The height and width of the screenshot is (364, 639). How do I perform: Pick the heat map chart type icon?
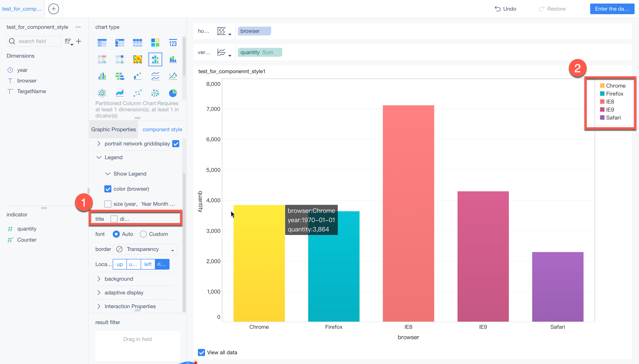click(x=137, y=59)
